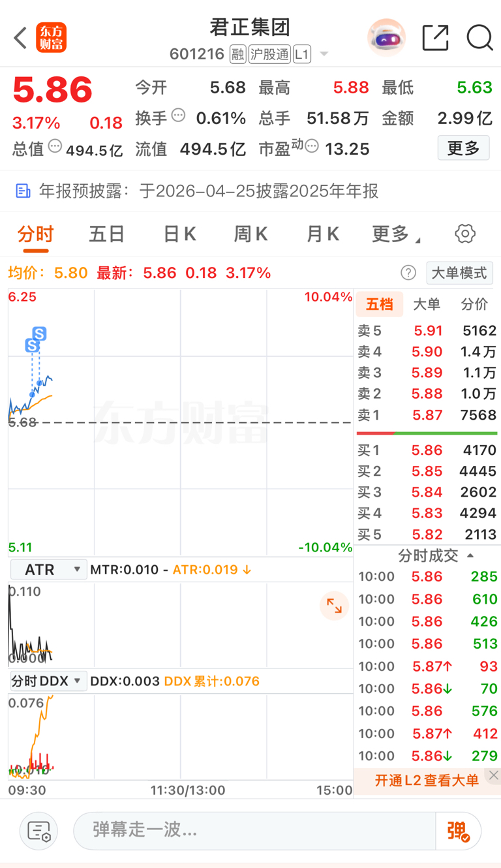Expand the stock code dropdown arrow

tap(324, 55)
